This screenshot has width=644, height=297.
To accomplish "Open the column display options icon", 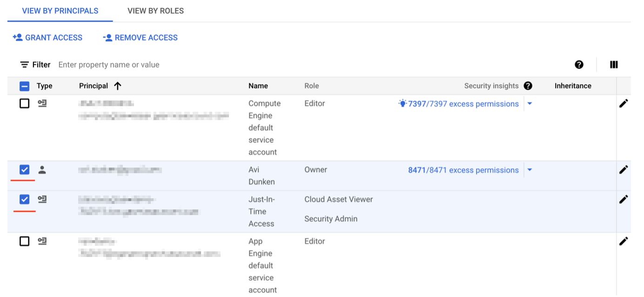I will click(614, 65).
